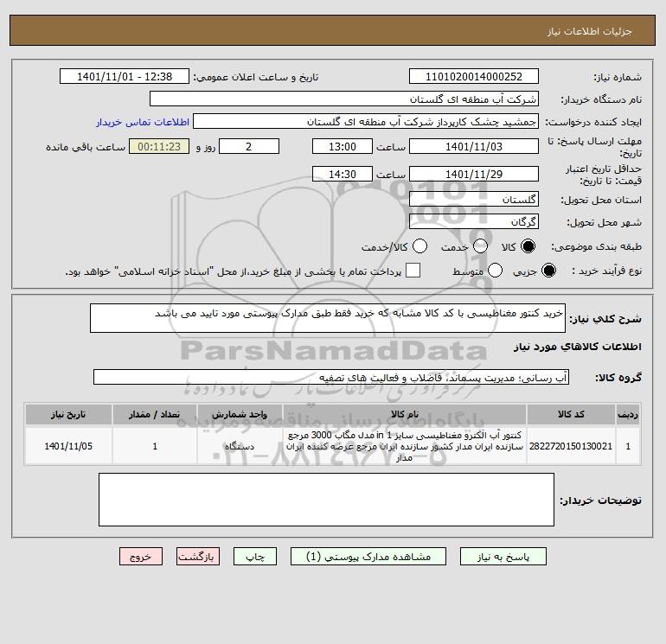Click the announcement date field 1401/11/01 - 12:38
This screenshot has width=666, height=644.
tap(124, 76)
